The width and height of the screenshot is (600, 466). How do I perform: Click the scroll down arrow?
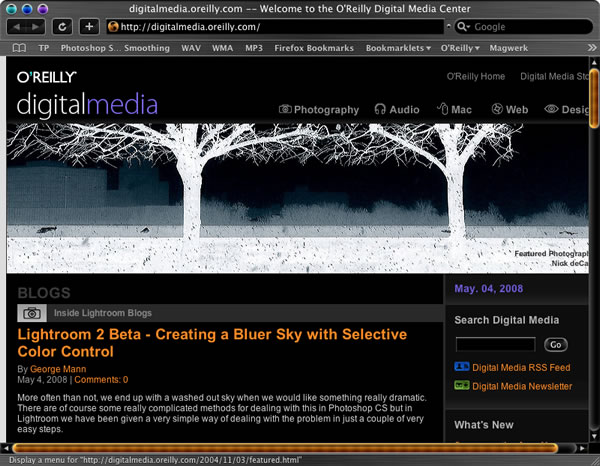(x=594, y=436)
